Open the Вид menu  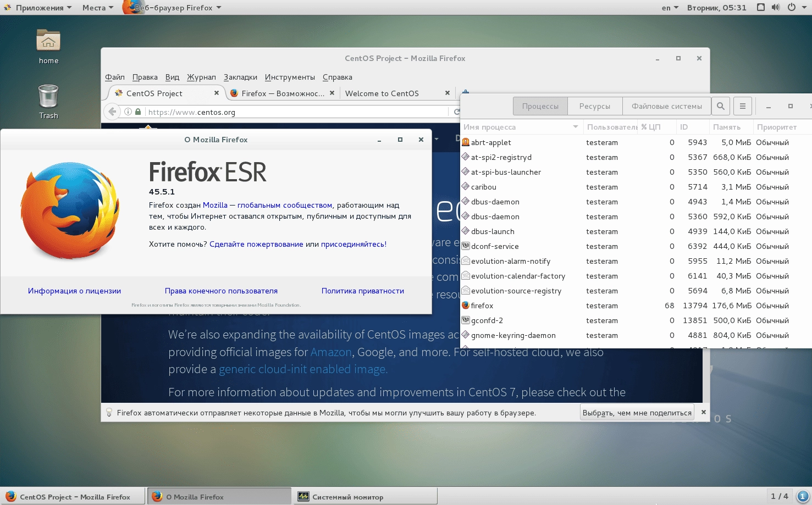click(x=172, y=77)
